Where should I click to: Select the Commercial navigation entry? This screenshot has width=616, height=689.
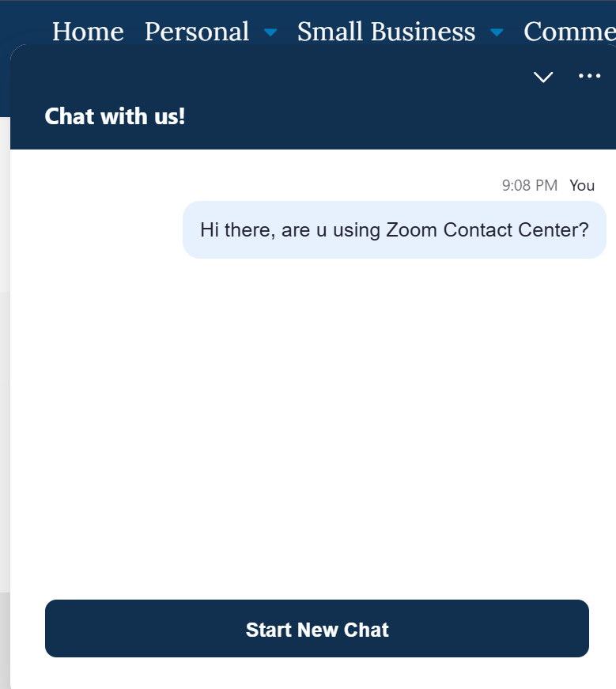569,32
